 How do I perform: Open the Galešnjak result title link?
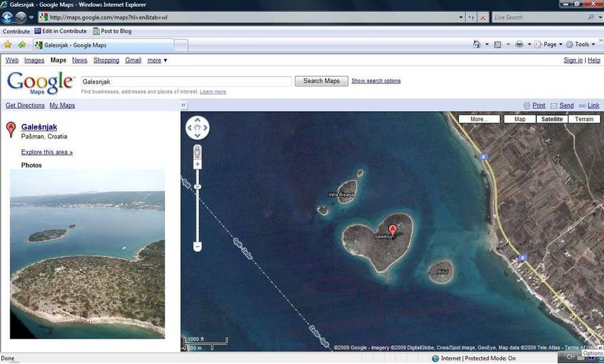[39, 127]
